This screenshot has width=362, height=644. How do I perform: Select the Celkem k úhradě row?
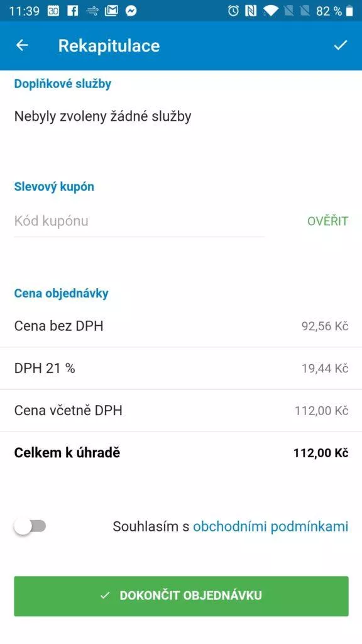pos(181,453)
